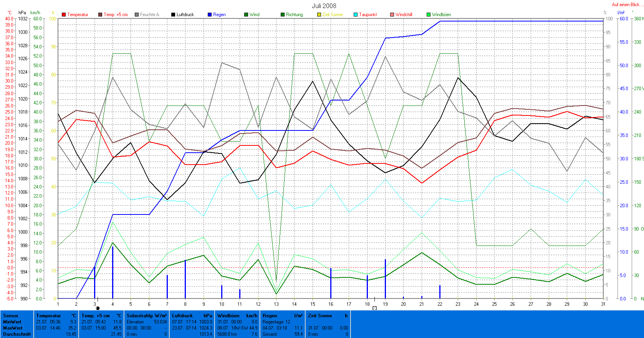The height and width of the screenshot is (338, 644).
Task: Click the grey Feuchte A. legend square
Action: [137, 15]
